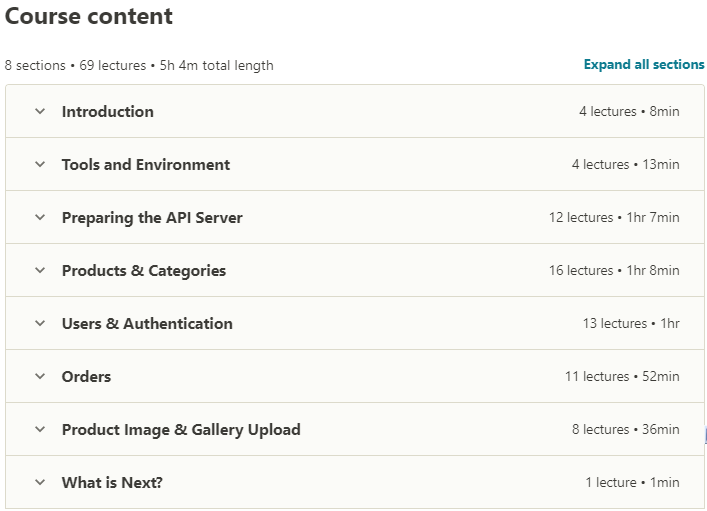Click the What is Next? heading
This screenshot has width=707, height=511.
(112, 483)
